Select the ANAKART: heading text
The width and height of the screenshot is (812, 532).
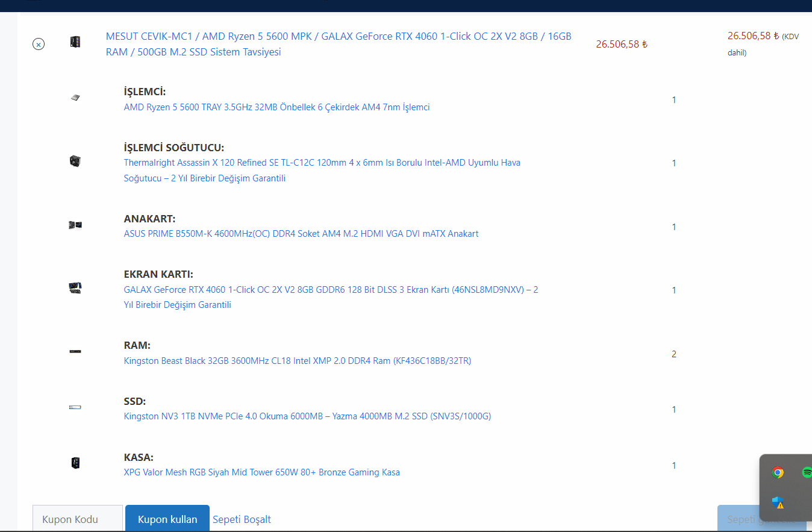click(x=150, y=219)
